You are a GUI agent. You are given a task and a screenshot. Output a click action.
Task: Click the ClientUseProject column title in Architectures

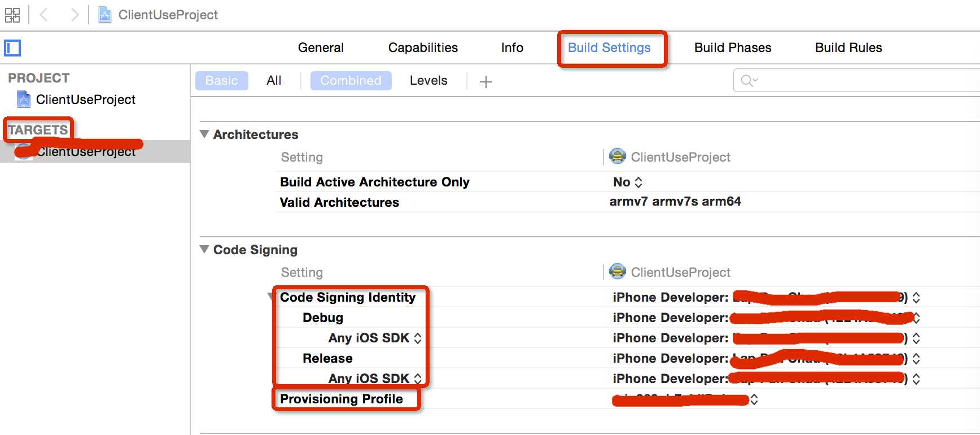(680, 157)
